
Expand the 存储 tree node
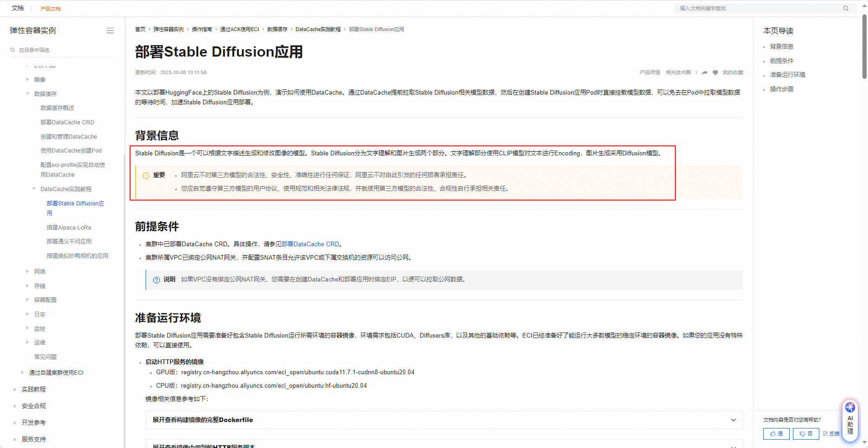coord(27,286)
